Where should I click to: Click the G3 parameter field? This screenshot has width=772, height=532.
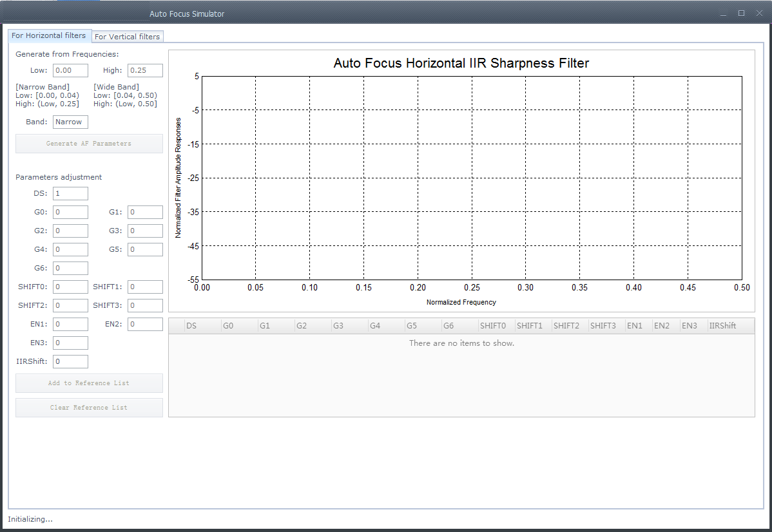pos(145,231)
